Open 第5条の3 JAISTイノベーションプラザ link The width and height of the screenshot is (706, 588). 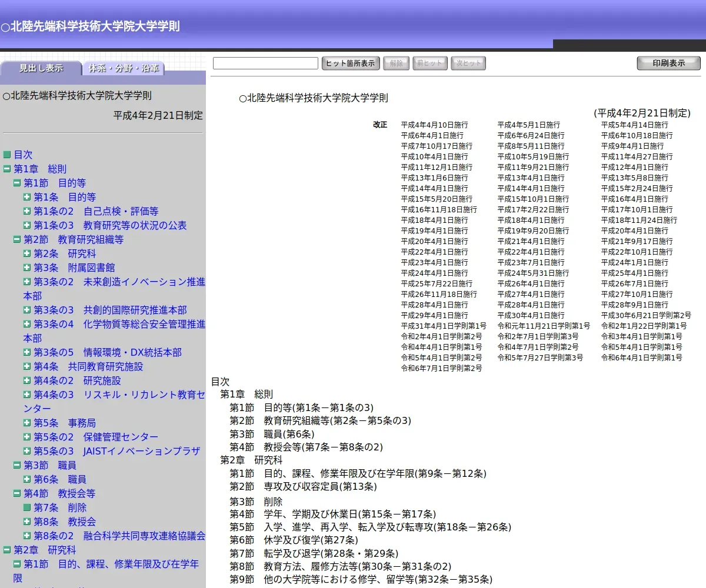(x=117, y=451)
